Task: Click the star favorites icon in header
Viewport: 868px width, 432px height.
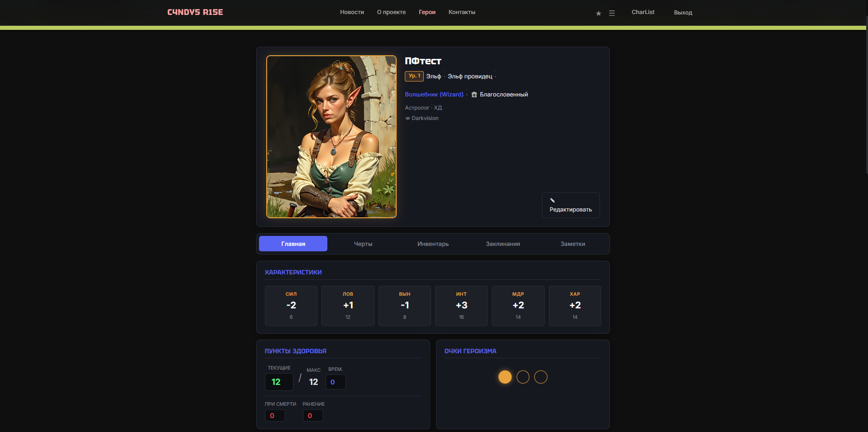Action: pos(599,13)
